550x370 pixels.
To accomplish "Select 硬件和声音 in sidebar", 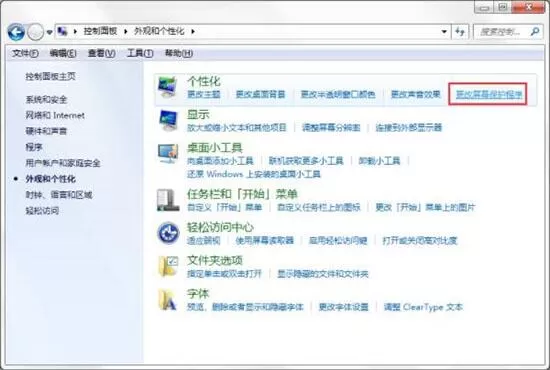I will coord(46,131).
